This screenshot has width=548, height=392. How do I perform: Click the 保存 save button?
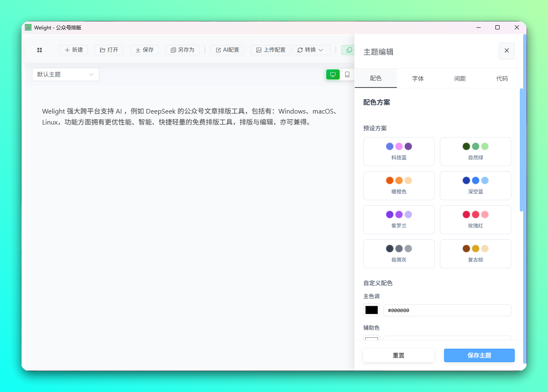tap(144, 50)
